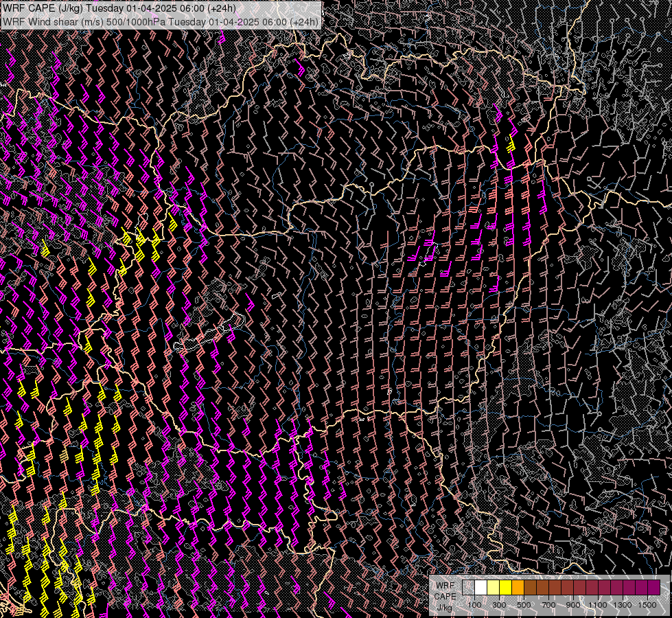Click the brown swatch starting at 500

(530, 587)
